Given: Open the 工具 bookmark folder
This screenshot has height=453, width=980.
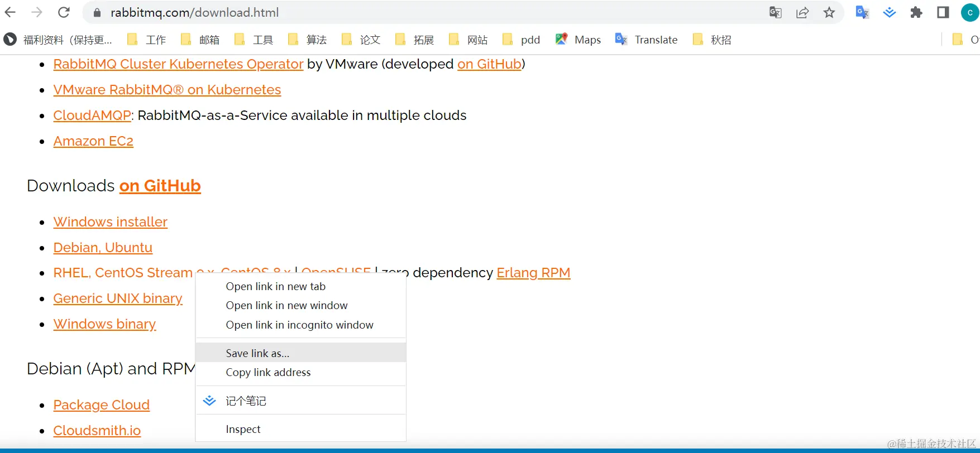Looking at the screenshot, I should [x=254, y=40].
